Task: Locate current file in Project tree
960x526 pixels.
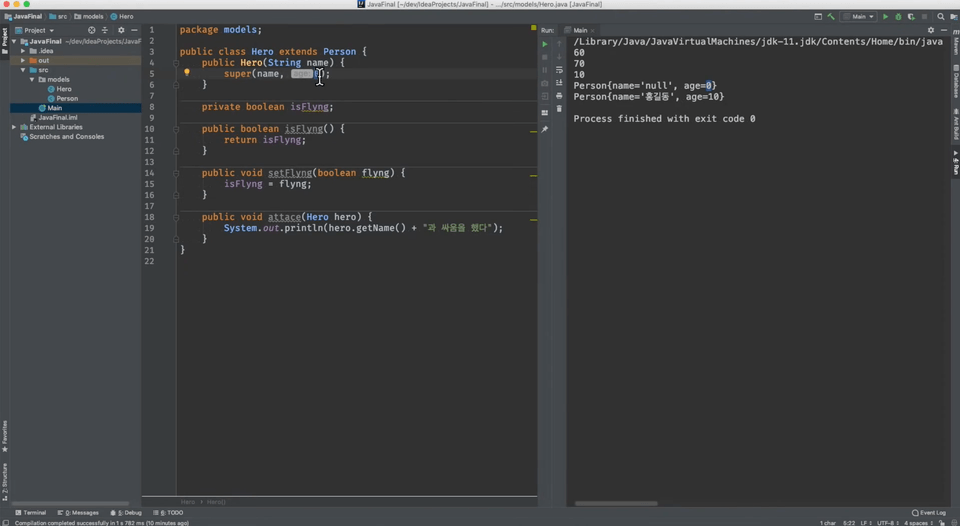Action: tap(91, 30)
